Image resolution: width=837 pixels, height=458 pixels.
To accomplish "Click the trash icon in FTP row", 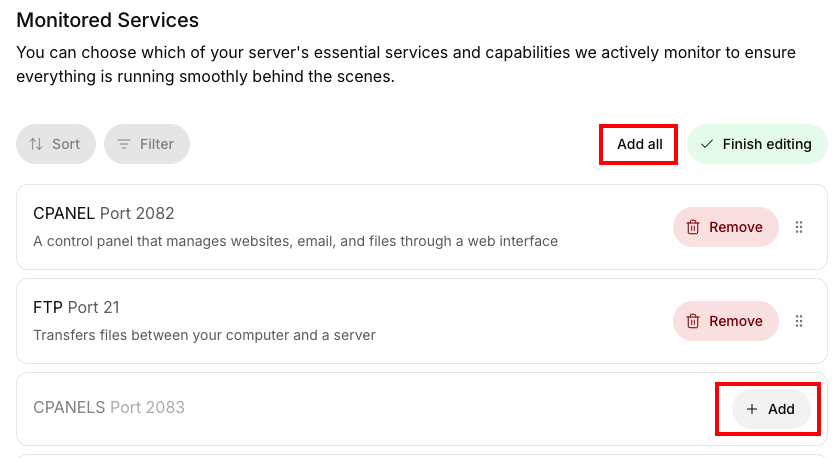I will 693,321.
